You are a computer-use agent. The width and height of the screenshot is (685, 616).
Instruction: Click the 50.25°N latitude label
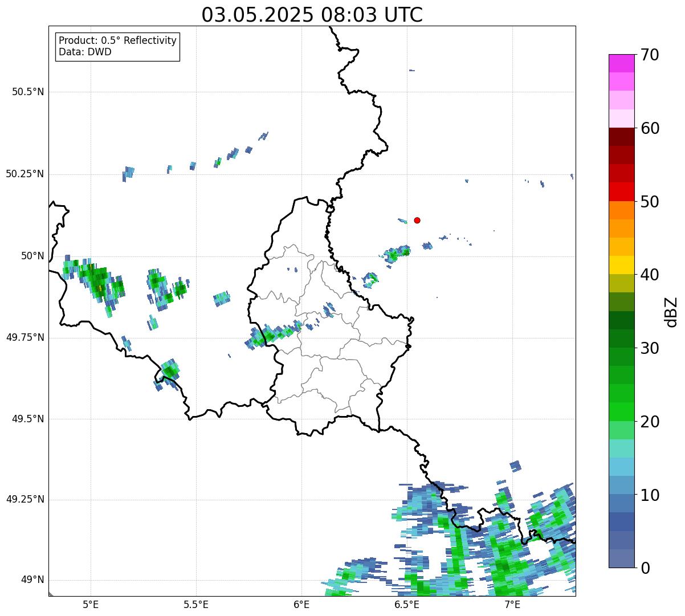coord(25,174)
